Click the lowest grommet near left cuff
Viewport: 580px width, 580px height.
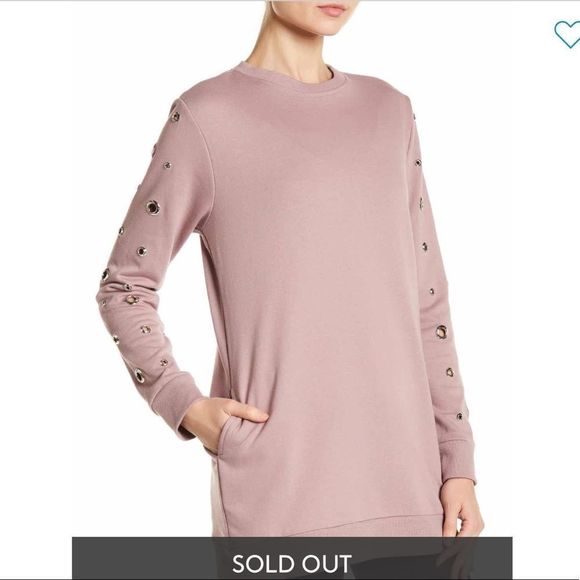(x=140, y=375)
